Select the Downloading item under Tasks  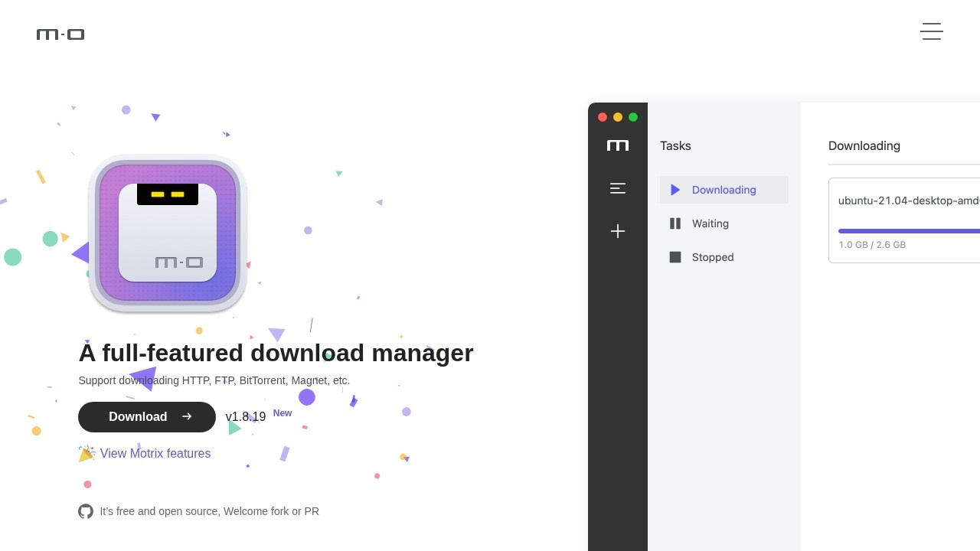[x=724, y=190]
